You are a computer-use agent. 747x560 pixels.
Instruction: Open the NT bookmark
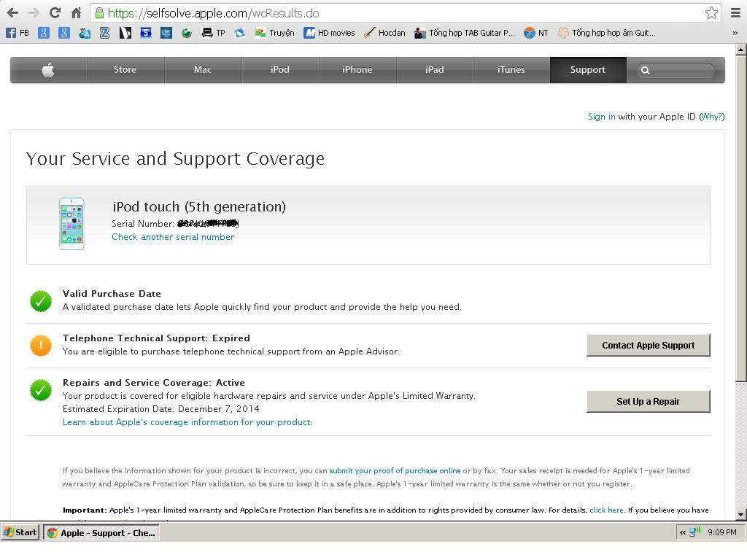point(536,33)
